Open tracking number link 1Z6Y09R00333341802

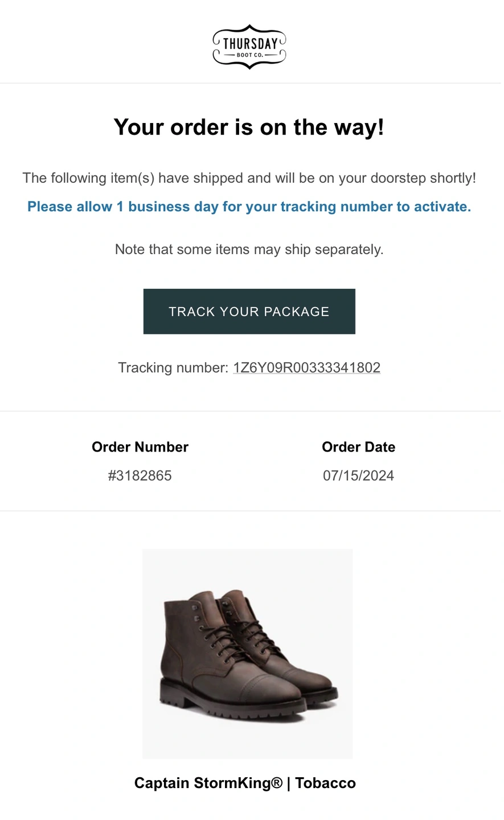click(306, 368)
